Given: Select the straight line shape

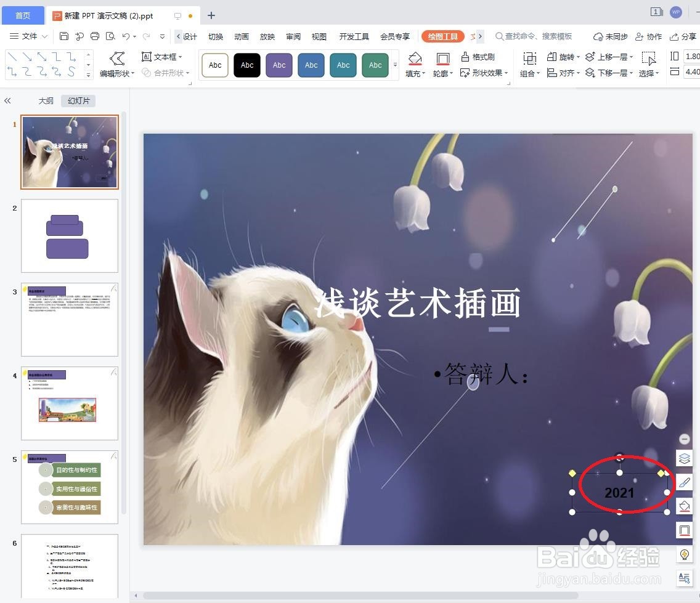Looking at the screenshot, I should click(12, 57).
